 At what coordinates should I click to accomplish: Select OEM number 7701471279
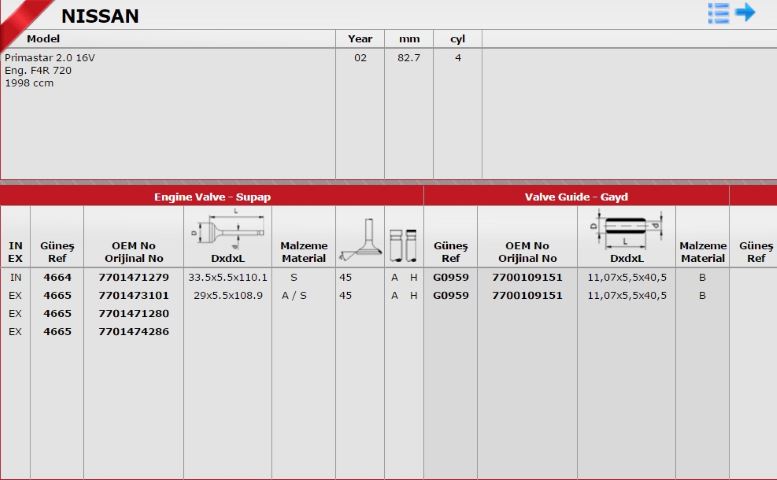tap(134, 277)
